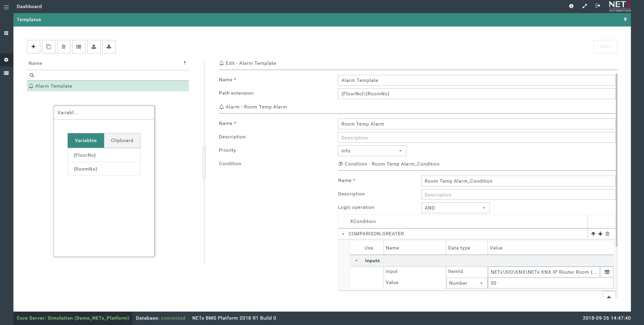The width and height of the screenshot is (644, 325).
Task: Collapse the Inputs group
Action: [356, 261]
